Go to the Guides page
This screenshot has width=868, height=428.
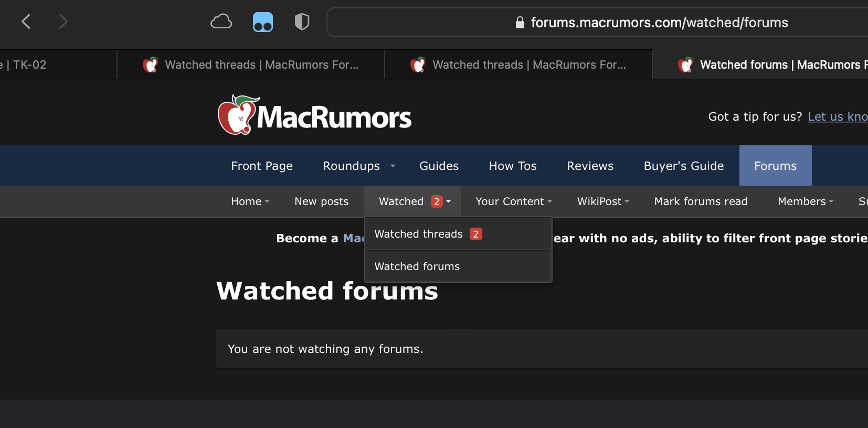pyautogui.click(x=439, y=166)
